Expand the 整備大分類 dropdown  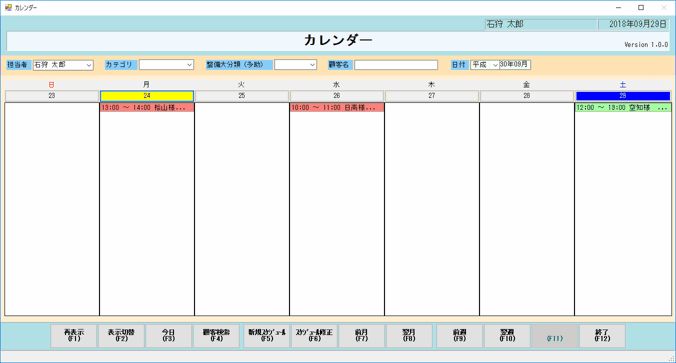pos(295,65)
